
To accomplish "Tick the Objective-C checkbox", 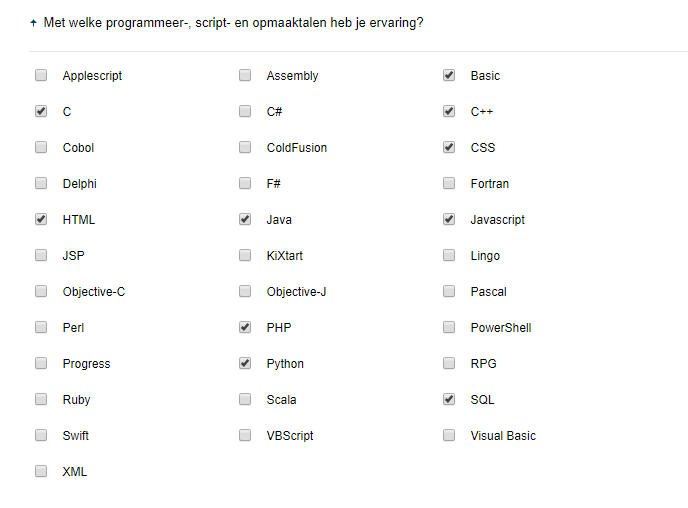I will click(41, 291).
